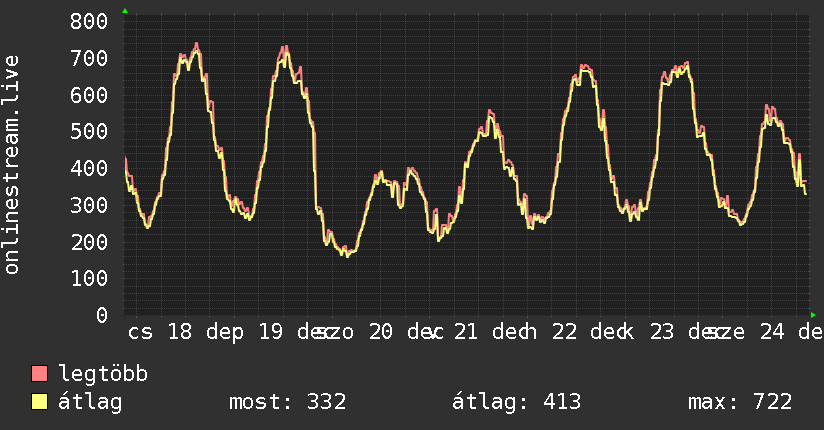Click the '19' date label on x-axis
The height and width of the screenshot is (430, 824).
click(x=271, y=332)
